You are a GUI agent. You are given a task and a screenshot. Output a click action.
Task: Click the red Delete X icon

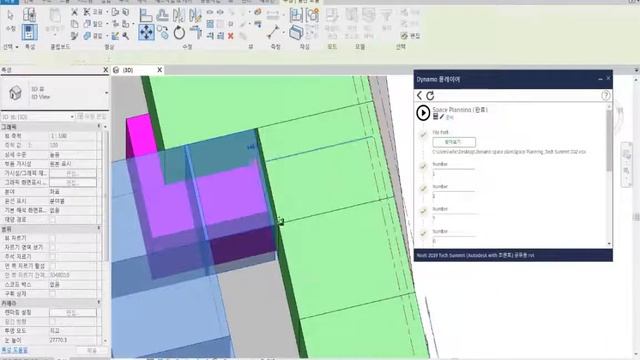point(231,36)
